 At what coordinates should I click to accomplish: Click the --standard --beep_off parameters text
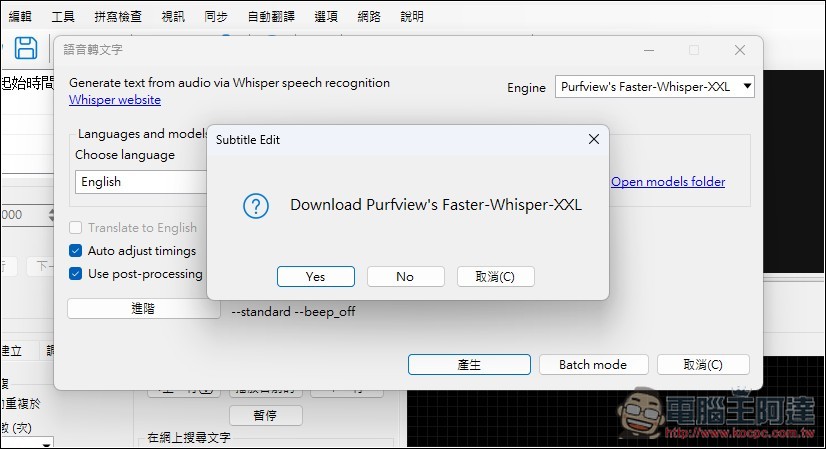pyautogui.click(x=293, y=311)
